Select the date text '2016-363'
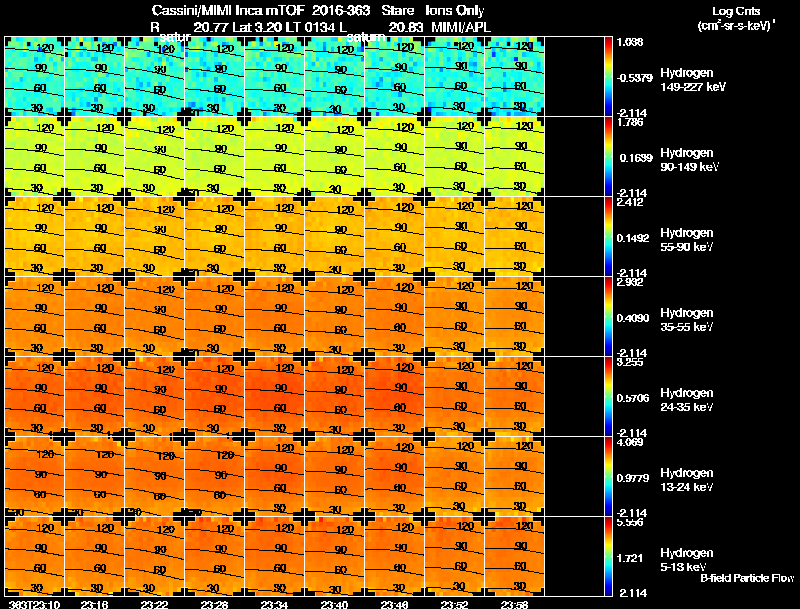The image size is (800, 609). click(x=341, y=10)
